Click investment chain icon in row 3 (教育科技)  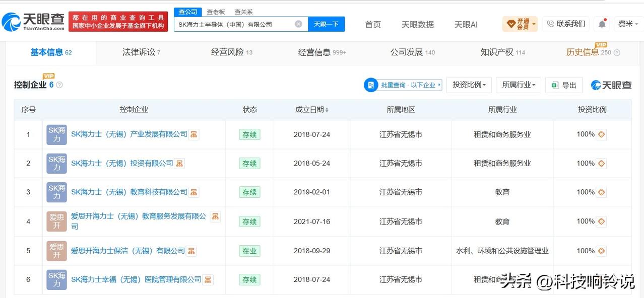click(x=601, y=192)
